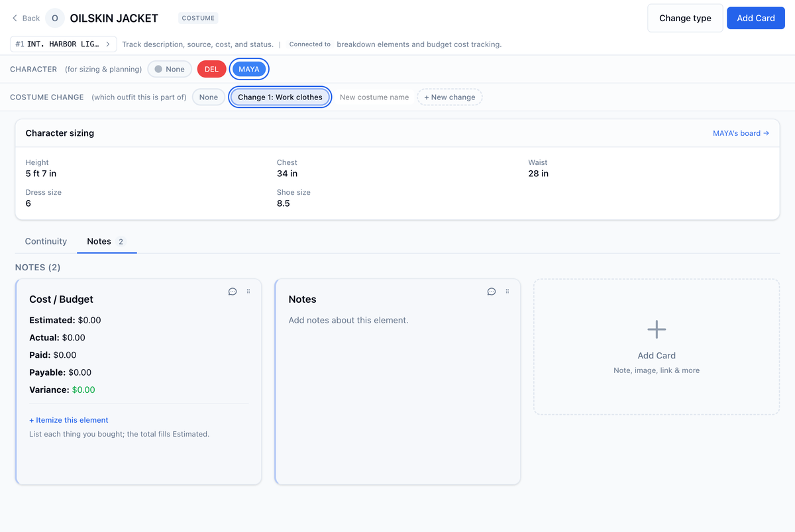Click the Notes card drag handle icon
This screenshot has height=532, width=795.
pyautogui.click(x=507, y=292)
